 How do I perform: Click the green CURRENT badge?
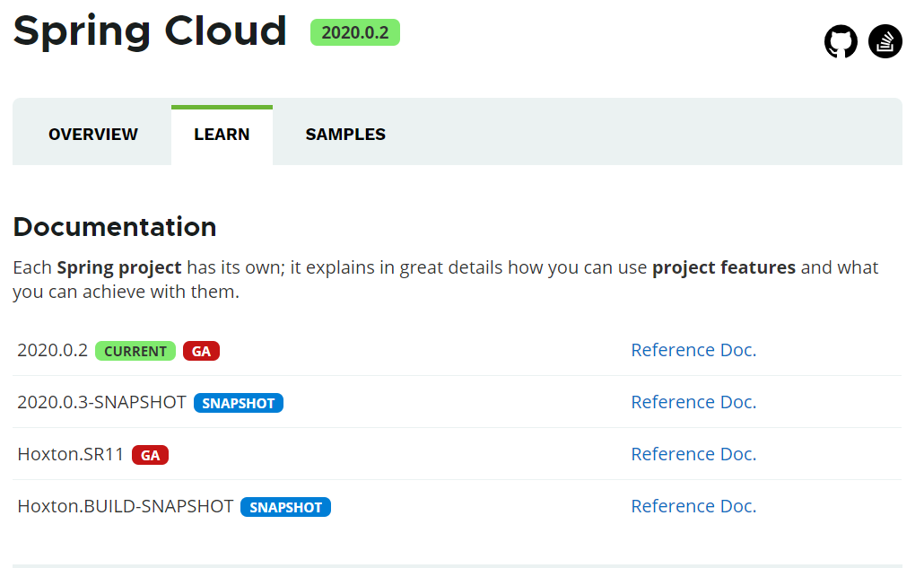[x=135, y=351]
